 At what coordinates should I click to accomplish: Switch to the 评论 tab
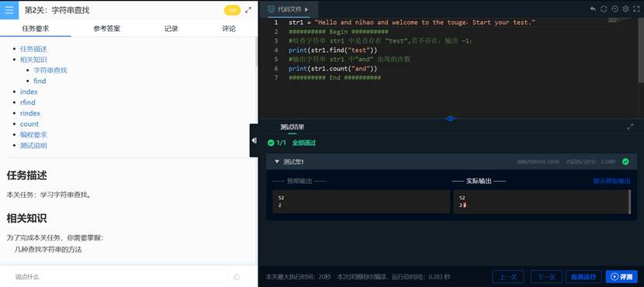pyautogui.click(x=229, y=29)
